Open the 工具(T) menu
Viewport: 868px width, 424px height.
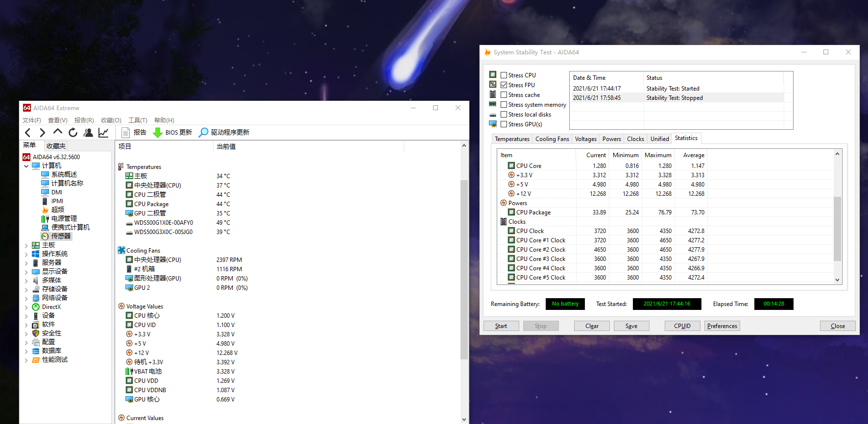click(138, 120)
